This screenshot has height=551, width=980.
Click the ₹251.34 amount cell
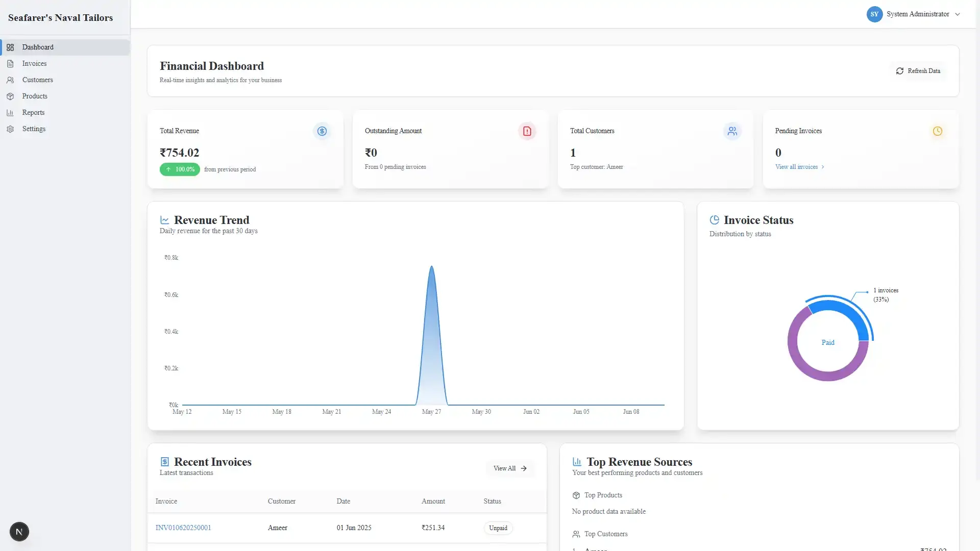pos(433,528)
